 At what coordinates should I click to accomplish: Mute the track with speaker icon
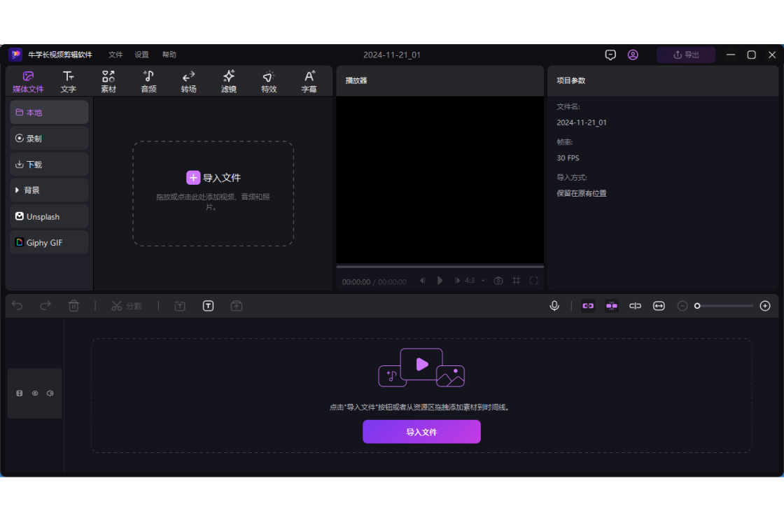[50, 393]
